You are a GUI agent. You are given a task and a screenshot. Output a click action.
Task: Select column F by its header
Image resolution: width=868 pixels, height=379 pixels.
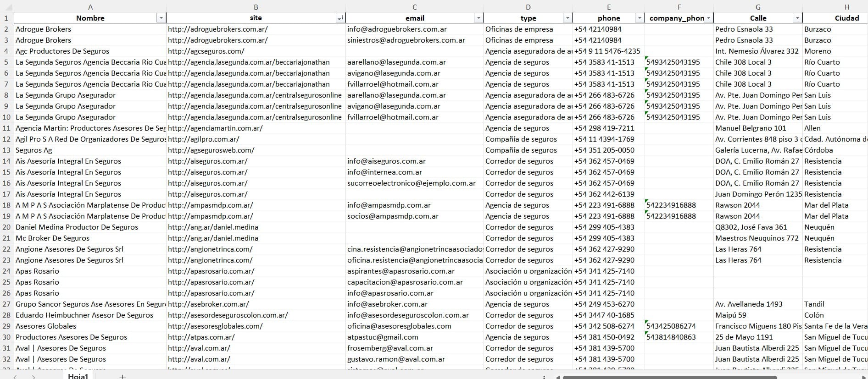coord(679,7)
